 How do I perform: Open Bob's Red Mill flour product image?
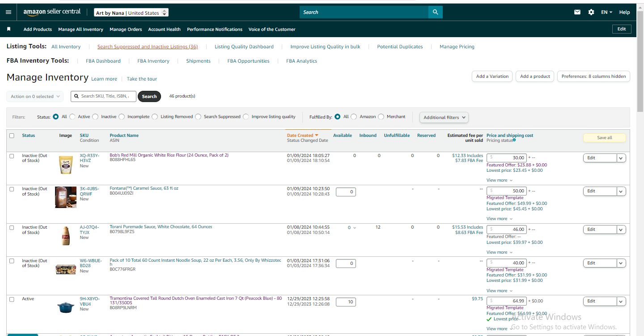coord(66,165)
